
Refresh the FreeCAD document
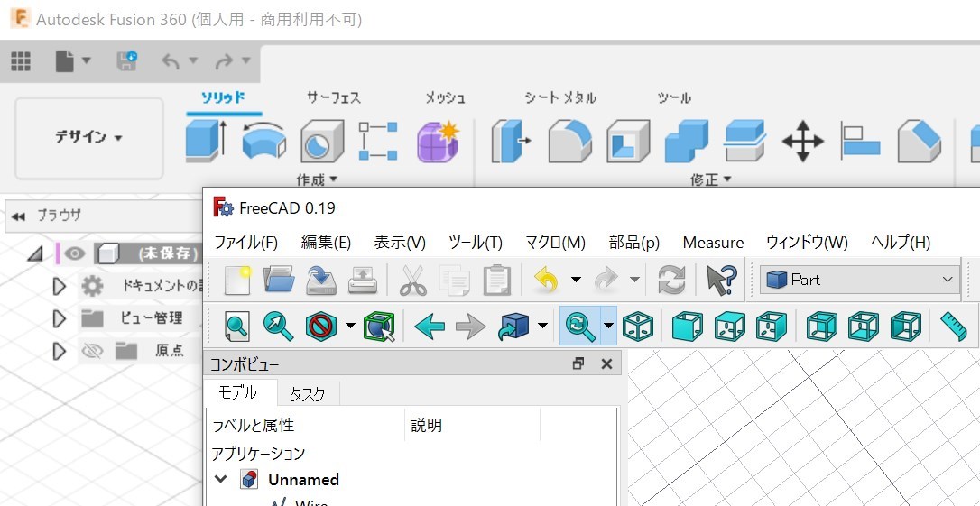coord(672,280)
